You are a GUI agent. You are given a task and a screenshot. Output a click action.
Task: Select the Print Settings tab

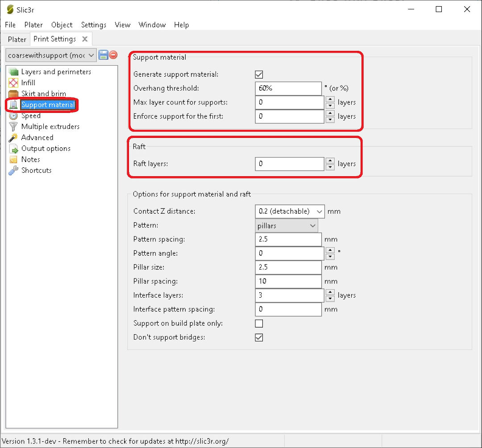point(55,39)
